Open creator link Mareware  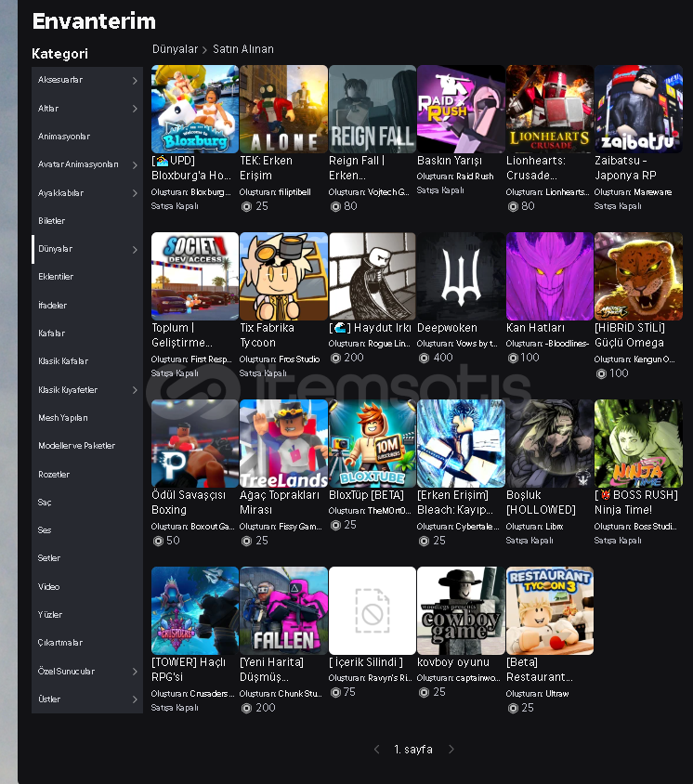(x=652, y=192)
